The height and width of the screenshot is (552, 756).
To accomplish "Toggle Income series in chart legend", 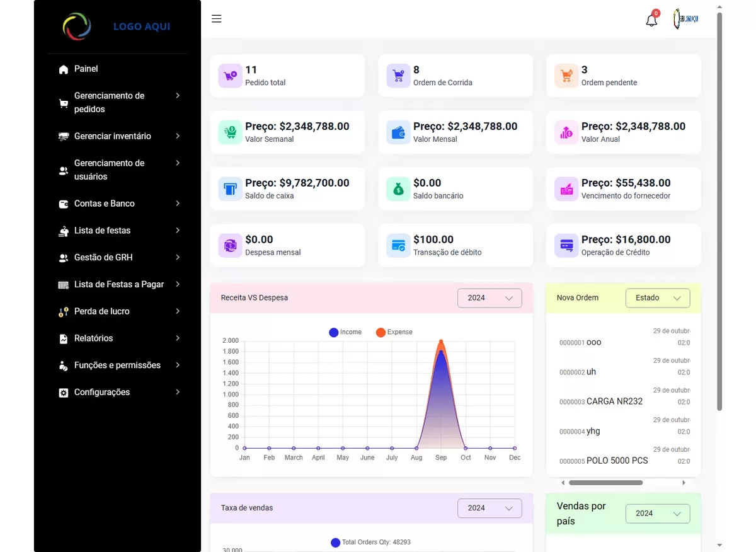I will (x=345, y=332).
